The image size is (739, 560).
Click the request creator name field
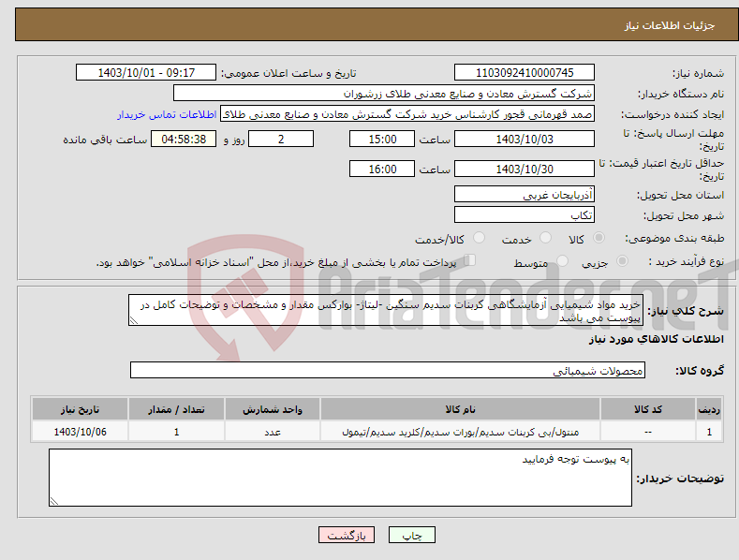pyautogui.click(x=407, y=114)
